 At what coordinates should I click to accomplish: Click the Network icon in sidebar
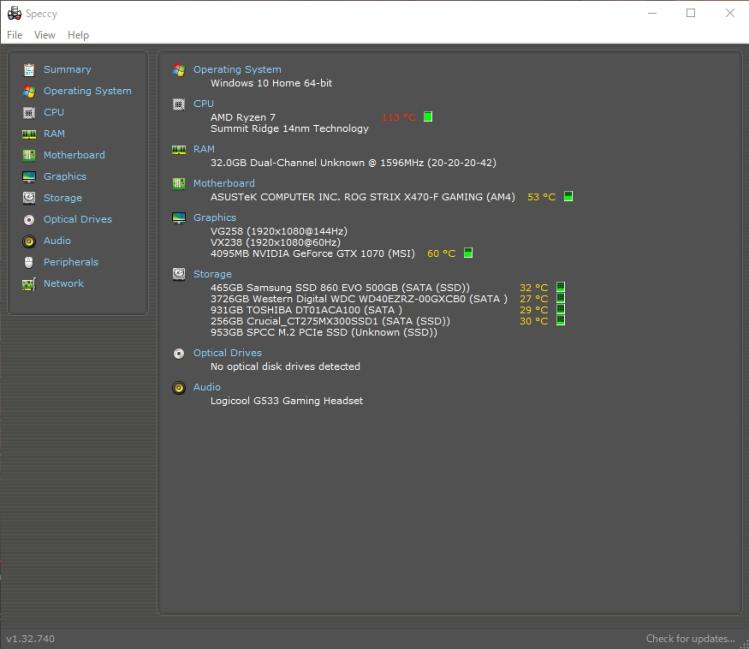[29, 284]
